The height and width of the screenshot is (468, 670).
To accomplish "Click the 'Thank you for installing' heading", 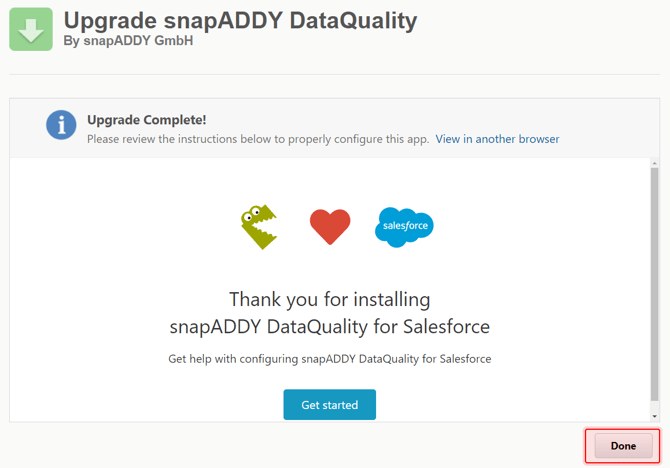I will coord(329,299).
